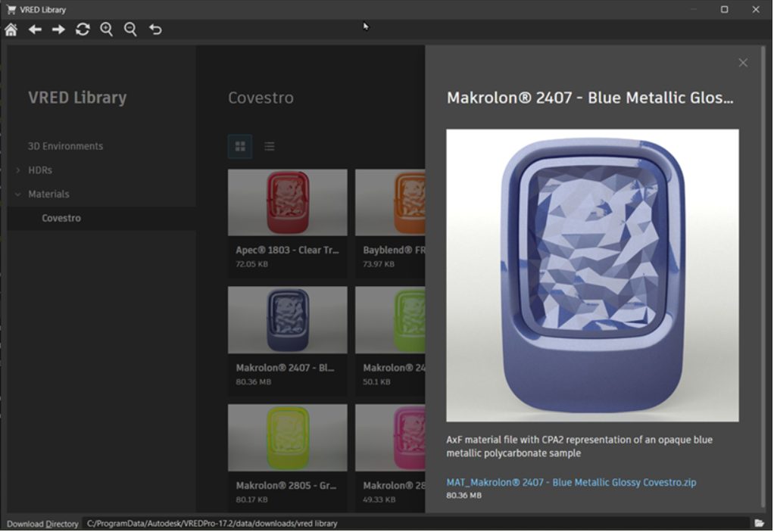Expand the HDRs tree section
Screen dimensions: 774x532
click(18, 170)
